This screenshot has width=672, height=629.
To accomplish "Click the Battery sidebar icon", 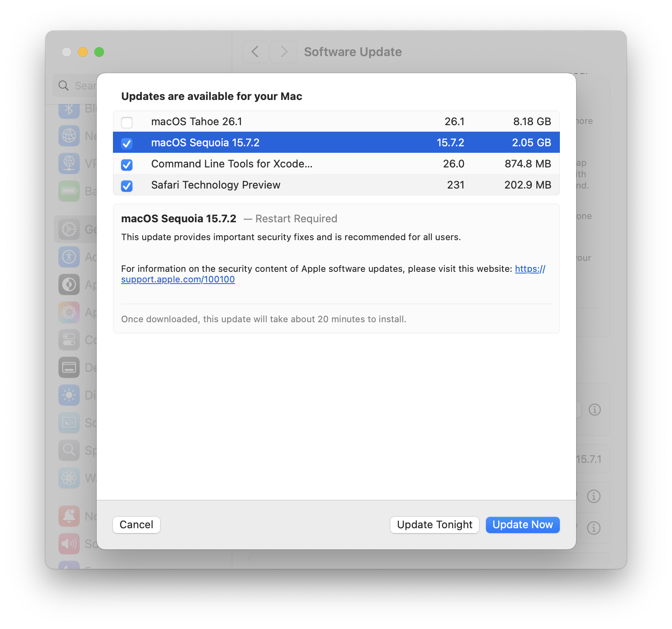I will [69, 191].
